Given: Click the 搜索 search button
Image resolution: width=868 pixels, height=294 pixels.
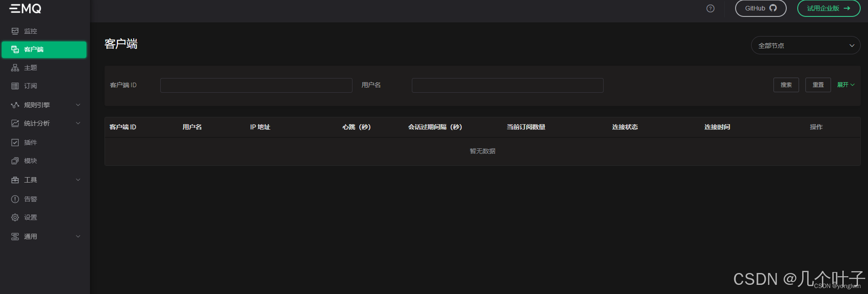Looking at the screenshot, I should [x=786, y=85].
